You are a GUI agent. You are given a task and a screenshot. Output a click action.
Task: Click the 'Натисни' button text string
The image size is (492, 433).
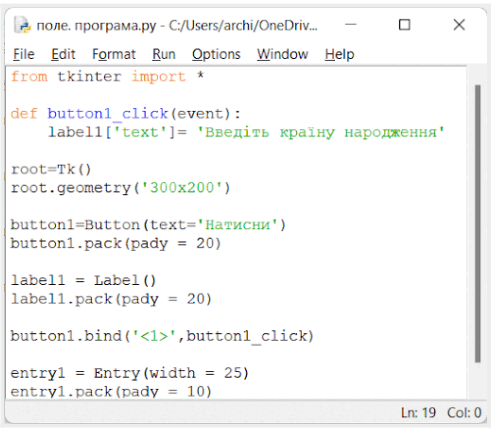point(237,225)
